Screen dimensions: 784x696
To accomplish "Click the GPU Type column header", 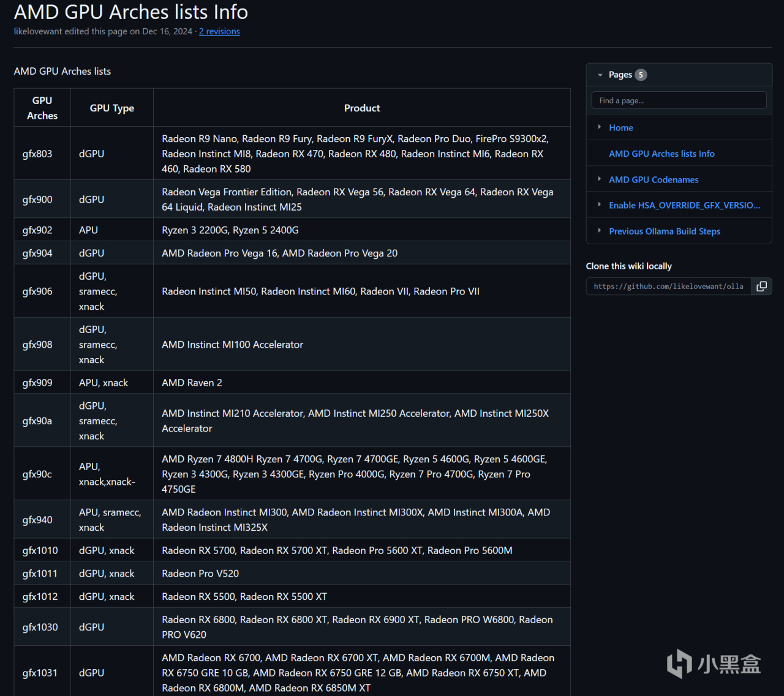I will tap(112, 108).
